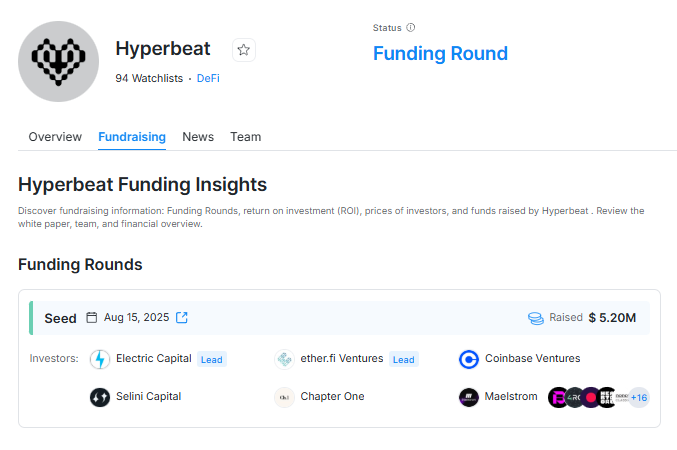Click the magenta B investor avatar
The width and height of the screenshot is (677, 450).
pos(557,397)
